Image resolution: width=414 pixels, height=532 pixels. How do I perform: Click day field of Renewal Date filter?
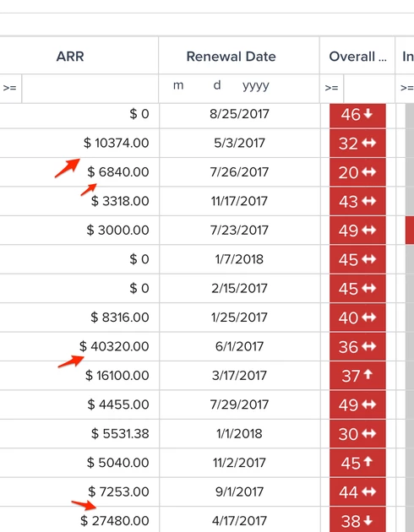click(217, 85)
